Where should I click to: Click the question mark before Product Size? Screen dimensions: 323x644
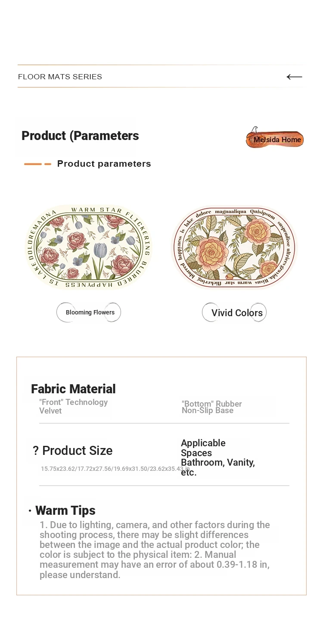(x=36, y=451)
